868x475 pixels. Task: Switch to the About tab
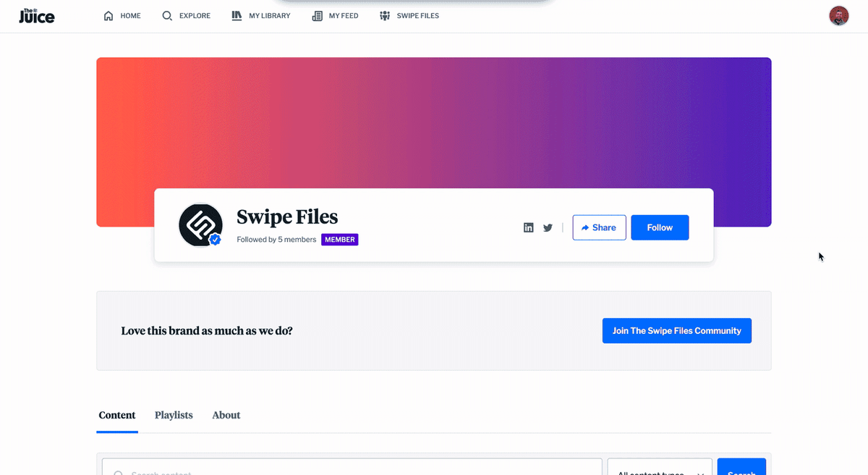226,415
